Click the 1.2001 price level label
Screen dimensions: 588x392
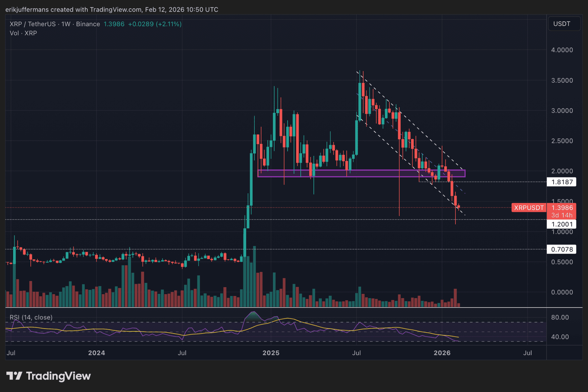pos(562,224)
